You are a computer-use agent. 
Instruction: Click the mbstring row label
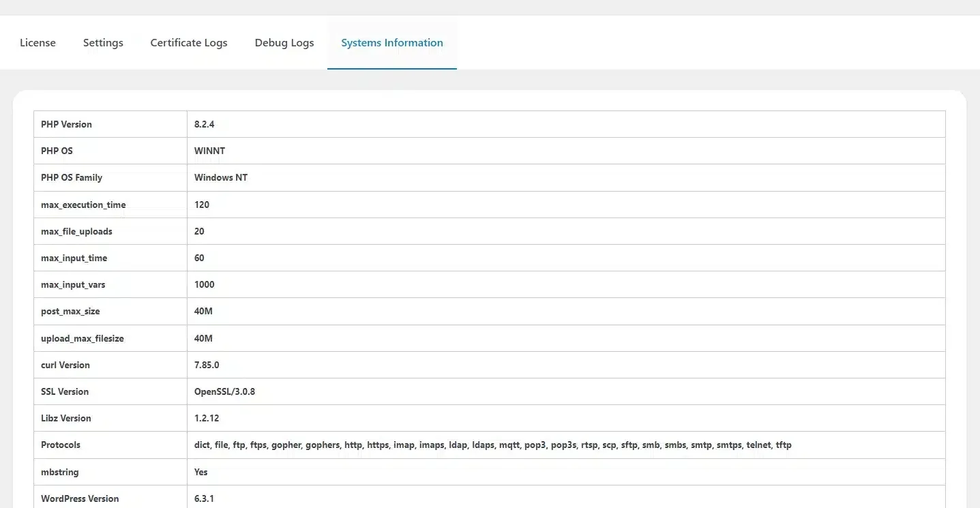coord(60,472)
